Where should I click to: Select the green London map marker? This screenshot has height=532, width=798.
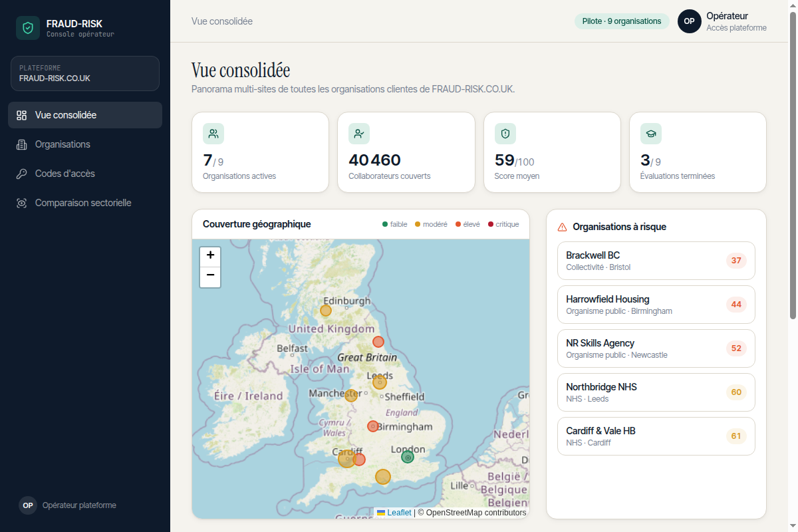[408, 457]
